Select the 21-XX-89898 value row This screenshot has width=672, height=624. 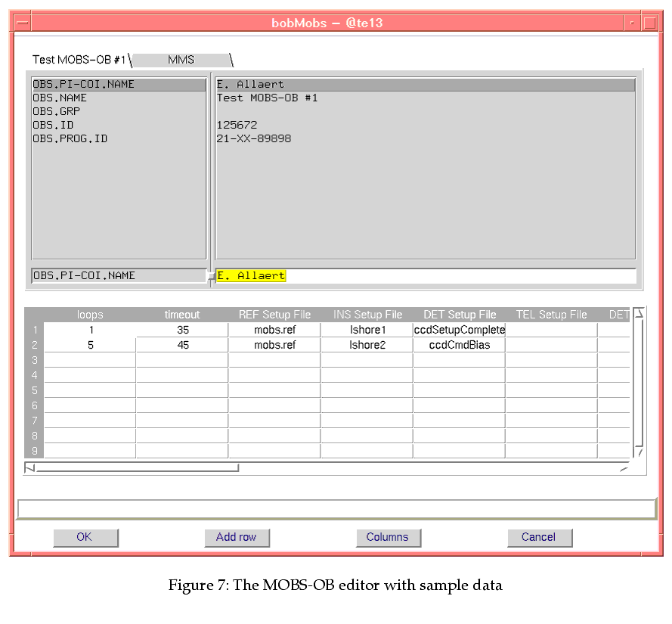pyautogui.click(x=425, y=139)
